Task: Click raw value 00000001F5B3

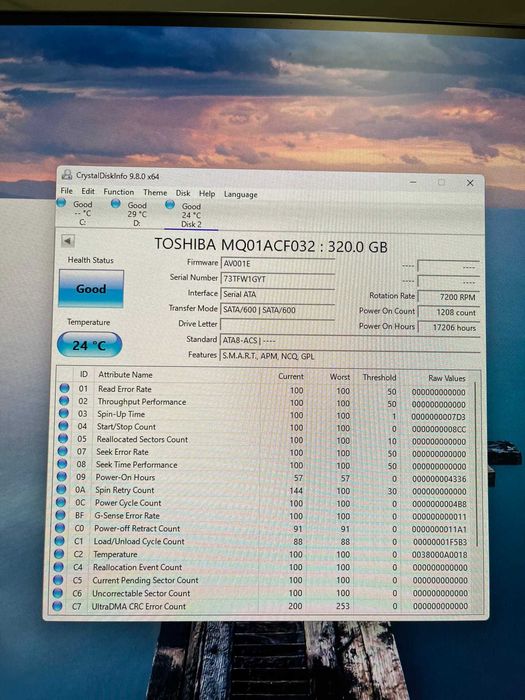Action: 440,542
